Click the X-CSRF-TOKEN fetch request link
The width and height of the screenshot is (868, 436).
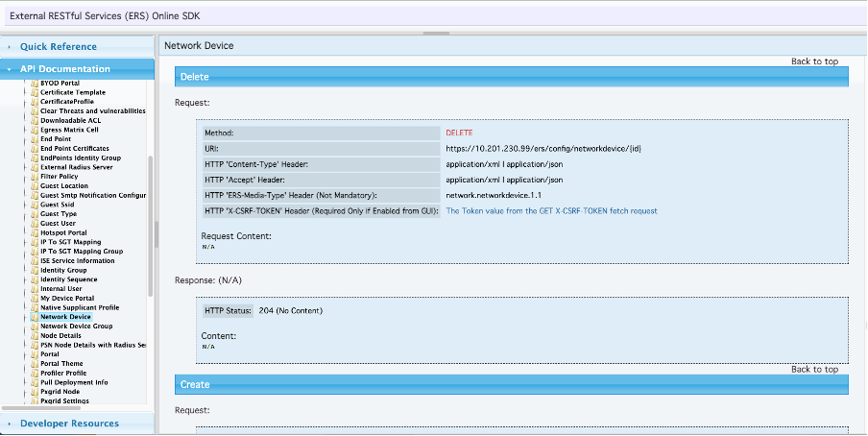551,211
